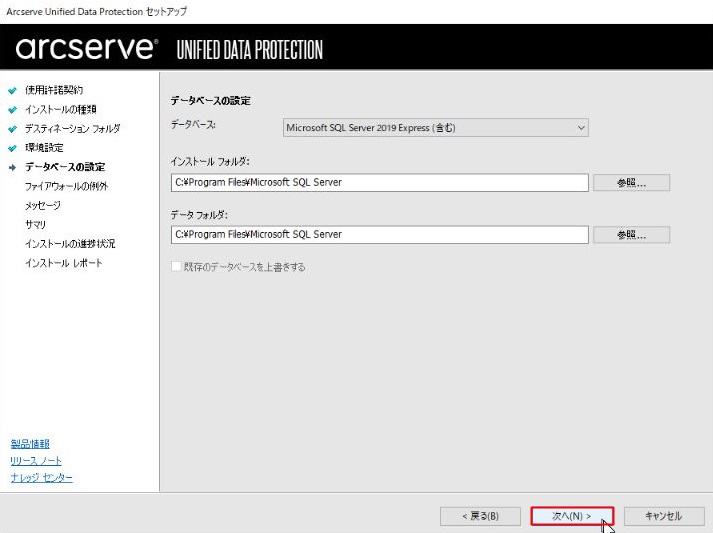Browse for the インストール フォルダ location
The image size is (713, 533).
(x=631, y=183)
